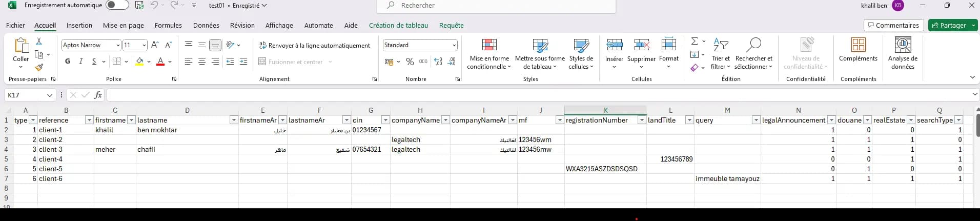
Task: Switch to the Mise en page tab
Action: (x=123, y=25)
